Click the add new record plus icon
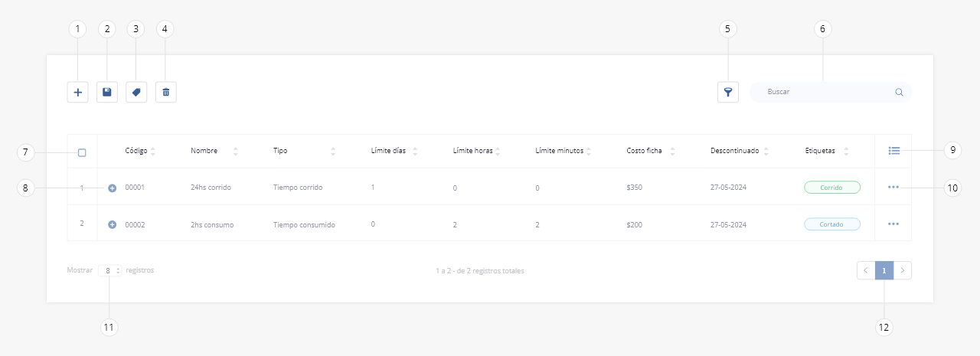980x356 pixels. 77,93
